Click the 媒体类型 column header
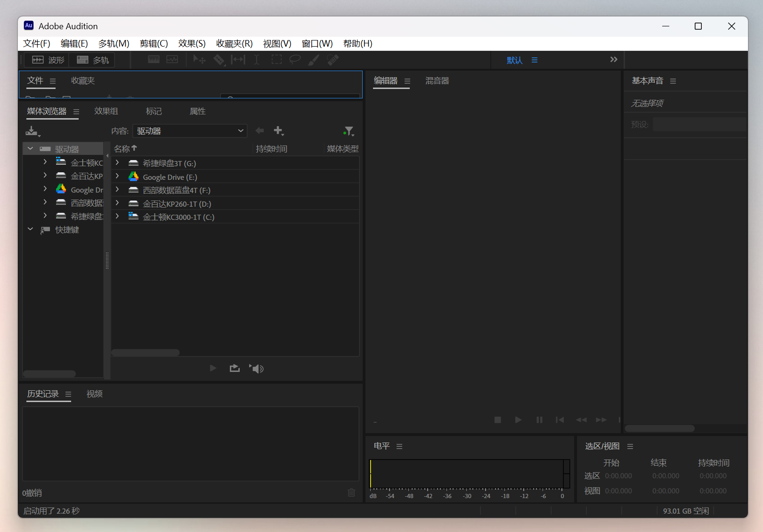Screen dimensions: 763x532 (x=342, y=149)
